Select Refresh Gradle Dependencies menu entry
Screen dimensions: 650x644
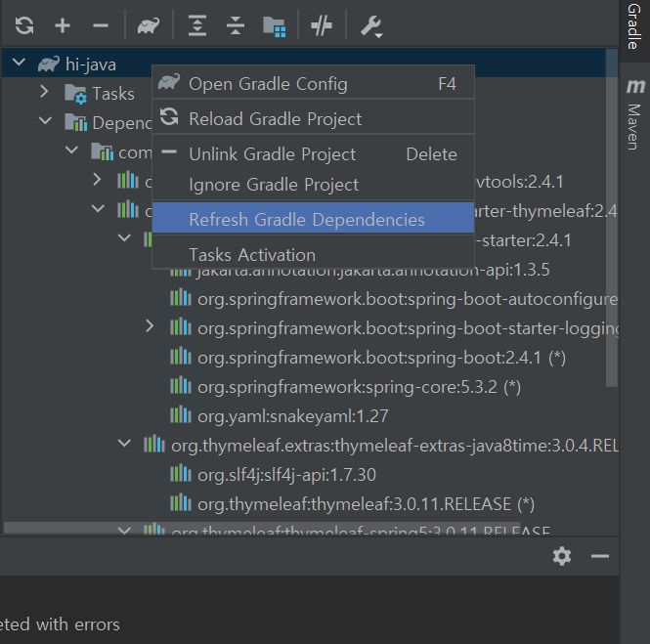tap(313, 219)
